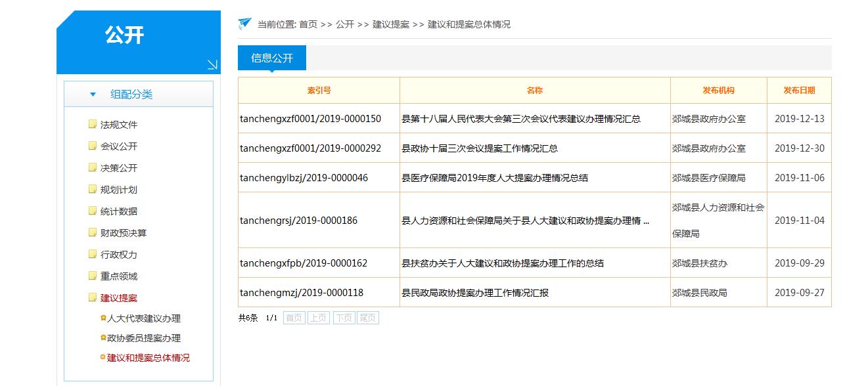Go to 公开 in breadcrumb
The width and height of the screenshot is (868, 386).
[345, 24]
